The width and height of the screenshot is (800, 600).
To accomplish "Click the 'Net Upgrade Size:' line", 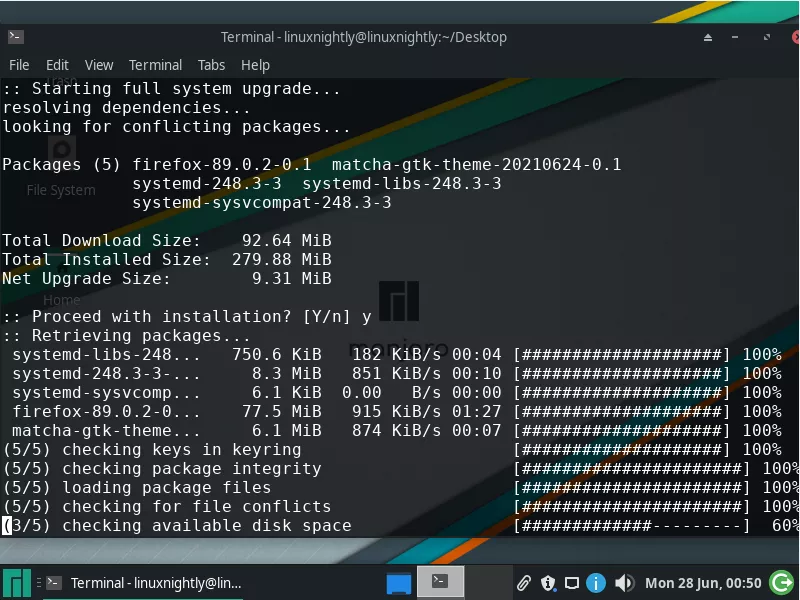I will click(167, 279).
